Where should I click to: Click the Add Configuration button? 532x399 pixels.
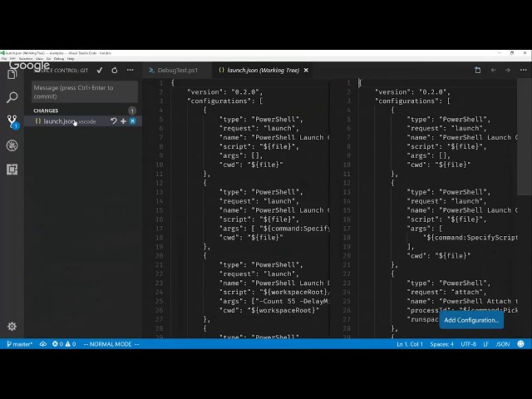pos(471,320)
